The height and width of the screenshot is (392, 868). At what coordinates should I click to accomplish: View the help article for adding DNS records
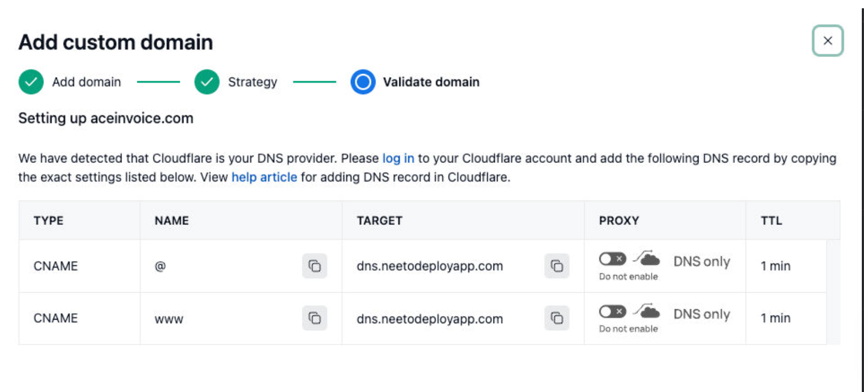click(264, 177)
